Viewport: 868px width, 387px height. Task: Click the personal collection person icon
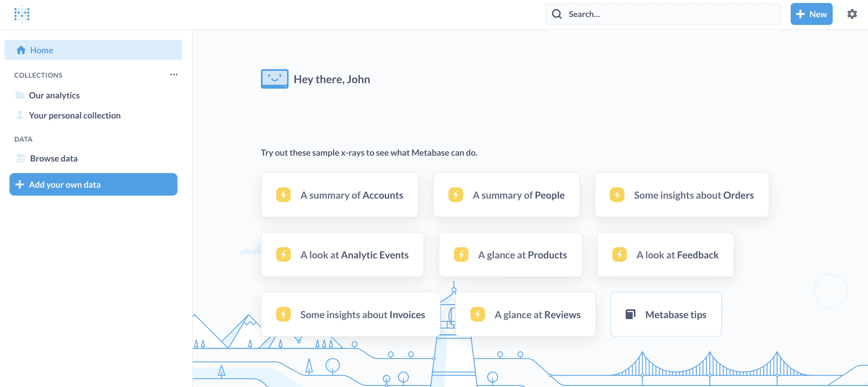tap(20, 115)
